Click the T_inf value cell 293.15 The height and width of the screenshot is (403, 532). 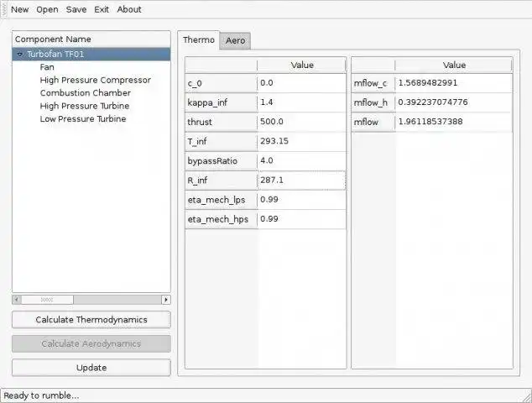click(301, 141)
